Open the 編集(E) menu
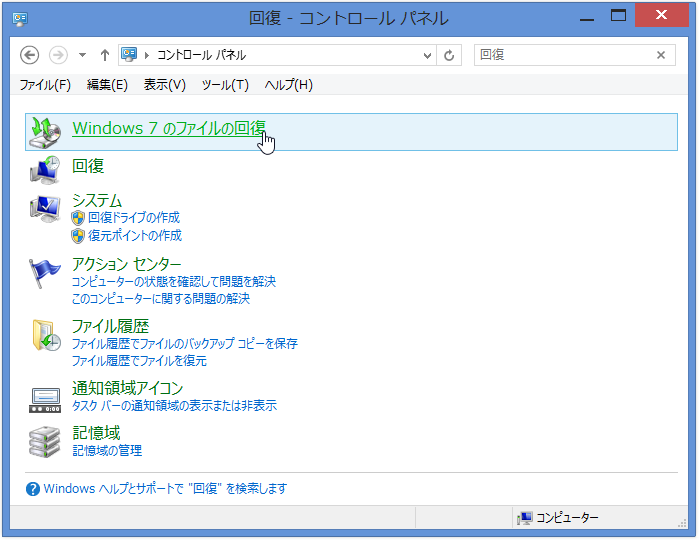This screenshot has height=540, width=699. coord(107,85)
